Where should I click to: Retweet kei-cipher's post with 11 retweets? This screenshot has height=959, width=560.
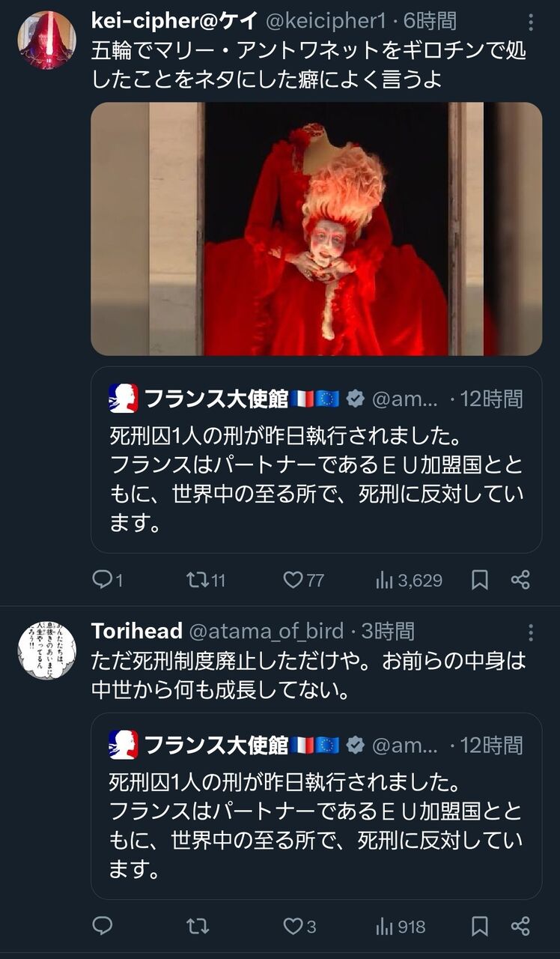[x=197, y=580]
